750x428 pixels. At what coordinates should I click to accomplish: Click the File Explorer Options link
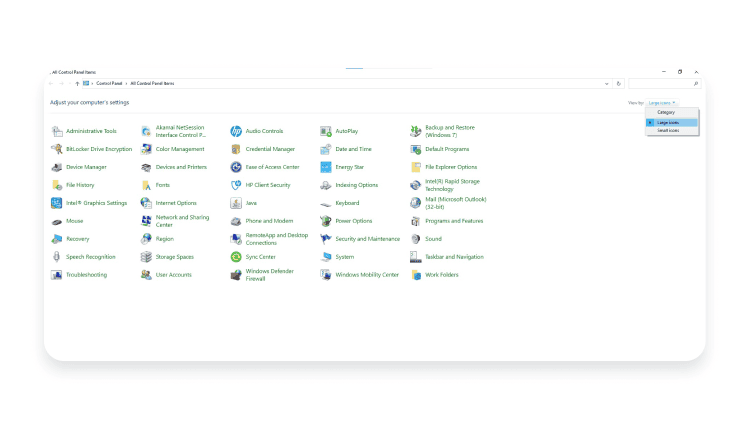click(451, 167)
